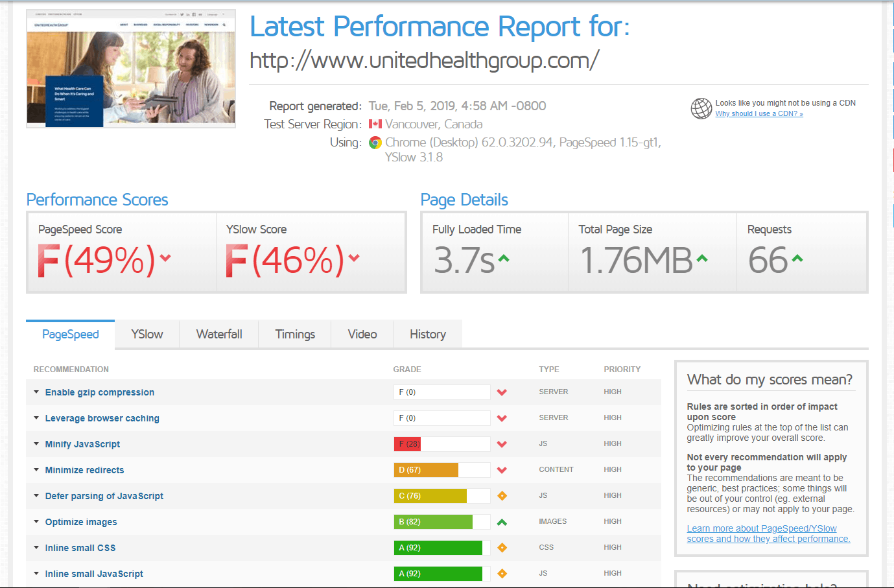Click the 3.7s fully loaded time value

click(464, 261)
